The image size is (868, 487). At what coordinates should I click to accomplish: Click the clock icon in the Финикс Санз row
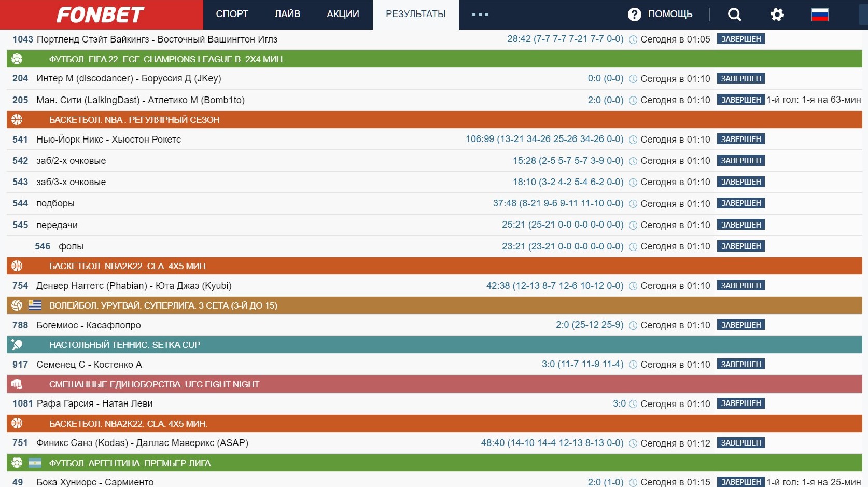(x=633, y=443)
